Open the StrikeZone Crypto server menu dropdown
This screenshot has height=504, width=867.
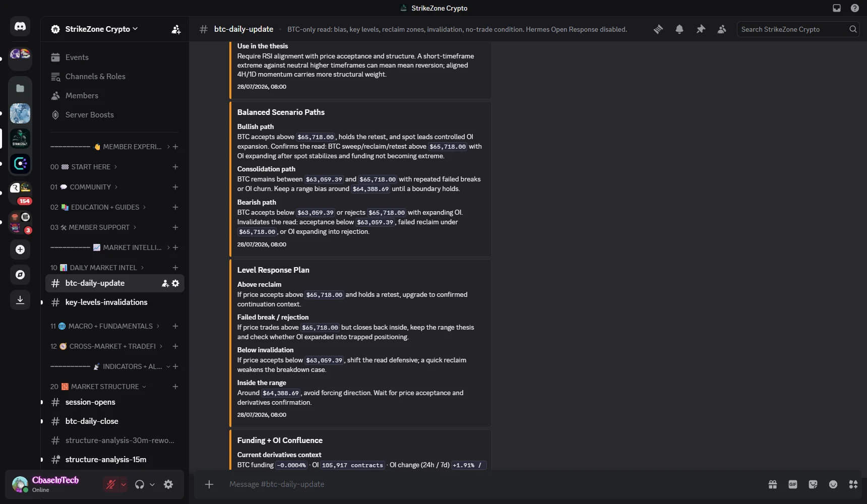click(x=101, y=29)
